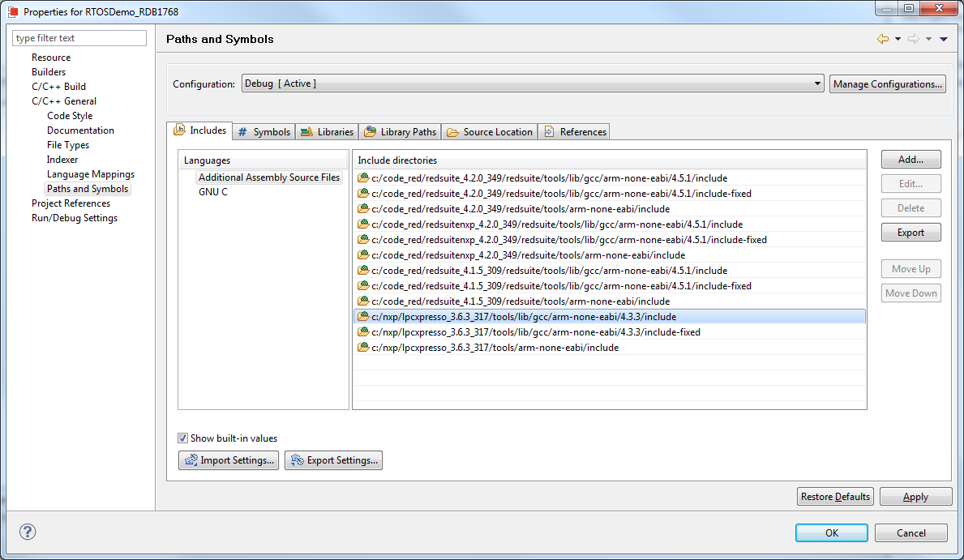Click folder icon of lpcxpresso 4.3.3/include-fixed row
The height and width of the screenshot is (560, 964).
[363, 331]
